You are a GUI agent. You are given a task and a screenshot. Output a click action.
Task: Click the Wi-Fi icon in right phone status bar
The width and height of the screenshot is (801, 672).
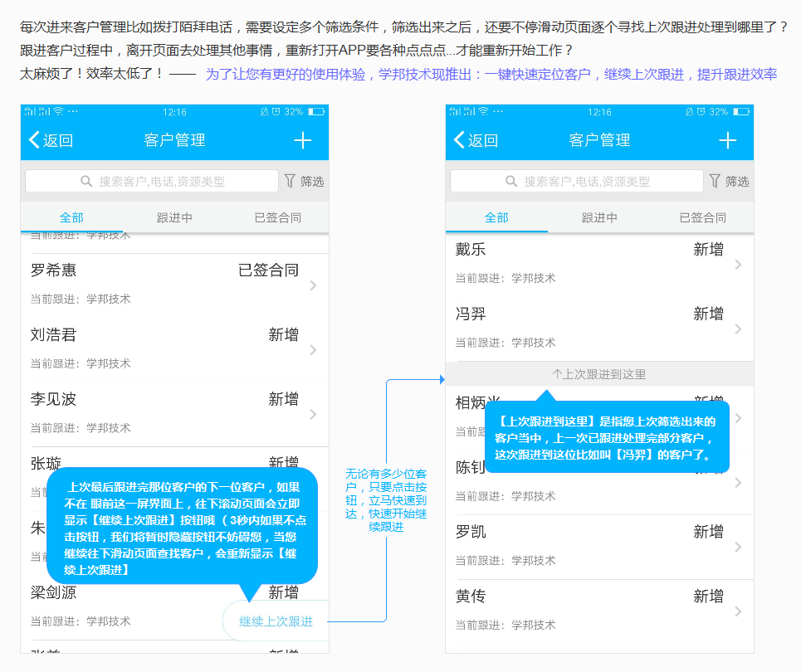(x=483, y=111)
